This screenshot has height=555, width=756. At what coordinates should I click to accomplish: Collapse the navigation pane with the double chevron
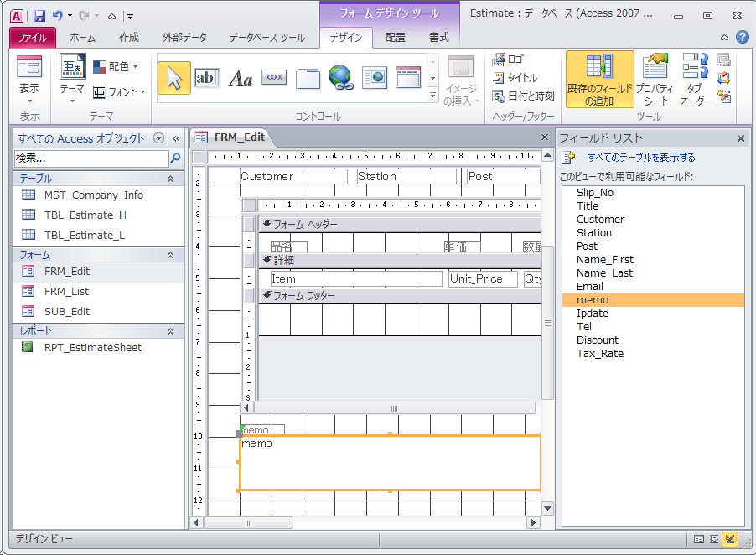click(176, 139)
